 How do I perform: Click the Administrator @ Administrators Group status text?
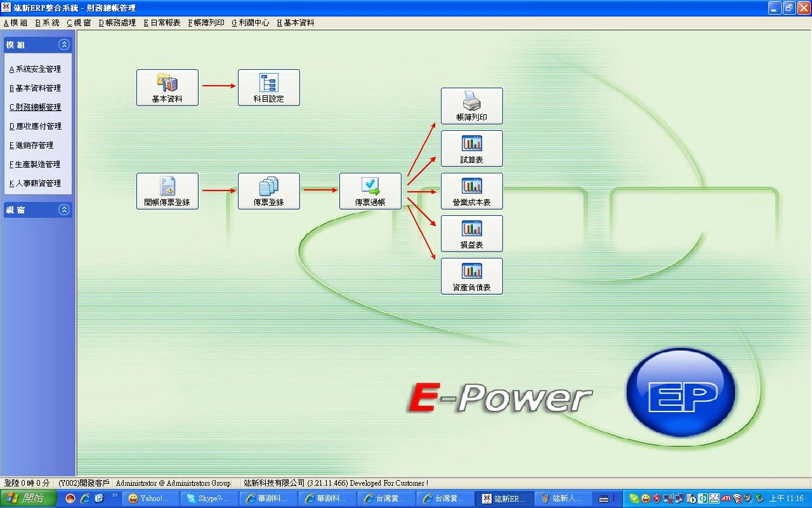tap(173, 483)
